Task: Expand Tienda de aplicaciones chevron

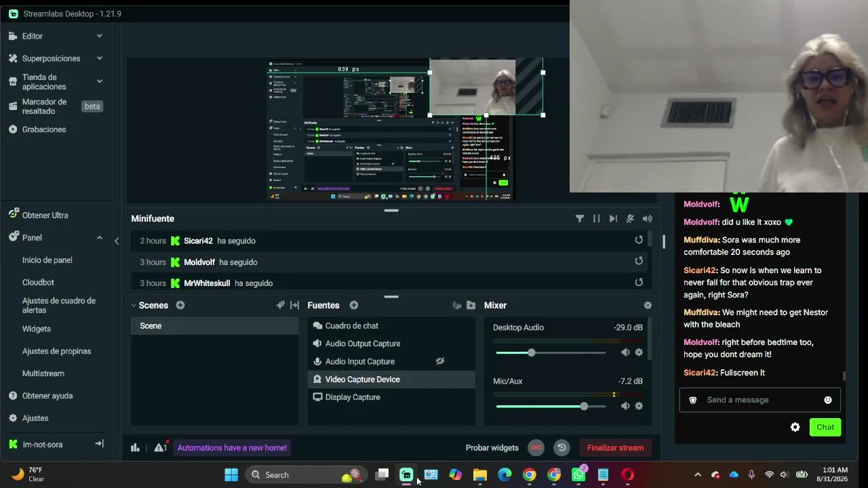Action: point(100,81)
